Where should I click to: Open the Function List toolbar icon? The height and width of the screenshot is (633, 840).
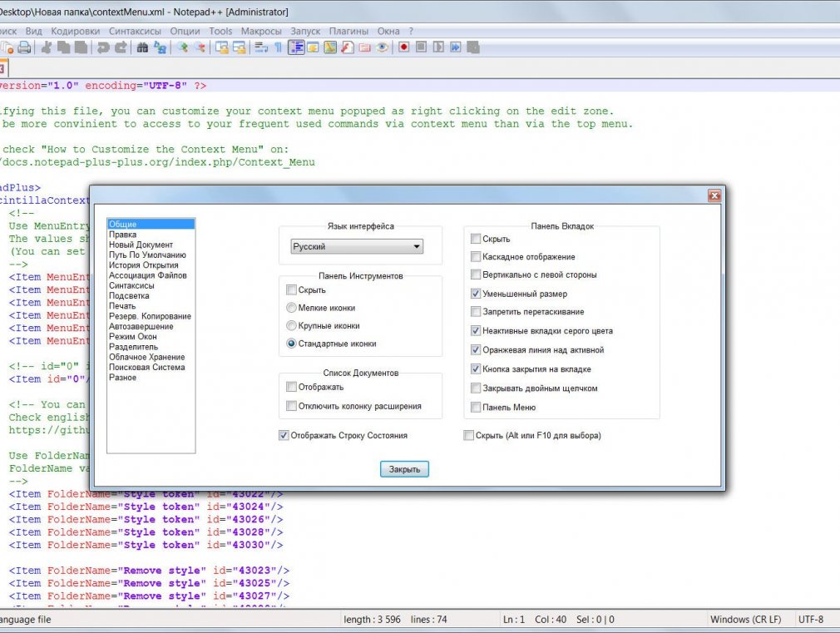tap(348, 47)
